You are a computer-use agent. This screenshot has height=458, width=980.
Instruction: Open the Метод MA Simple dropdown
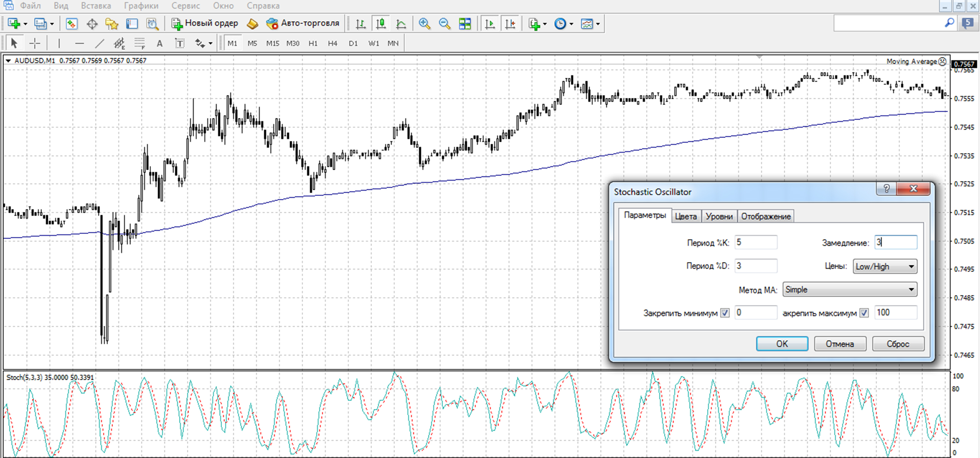pos(850,290)
